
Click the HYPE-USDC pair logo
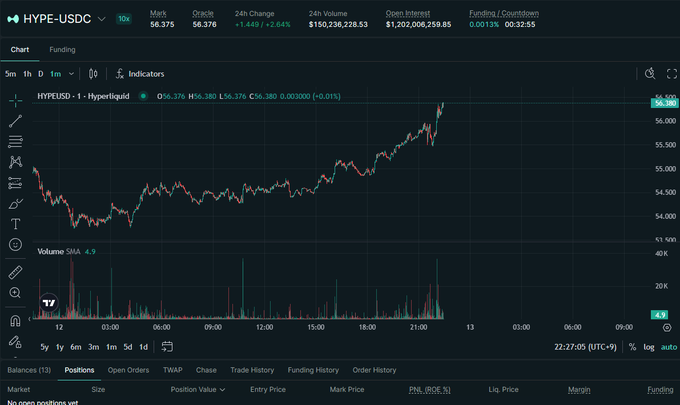tap(13, 19)
